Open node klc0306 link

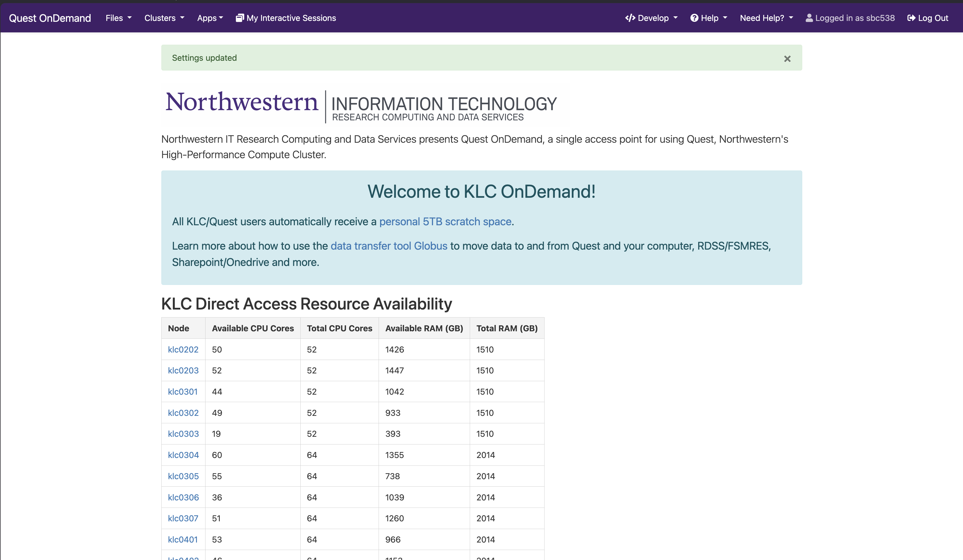pyautogui.click(x=183, y=497)
